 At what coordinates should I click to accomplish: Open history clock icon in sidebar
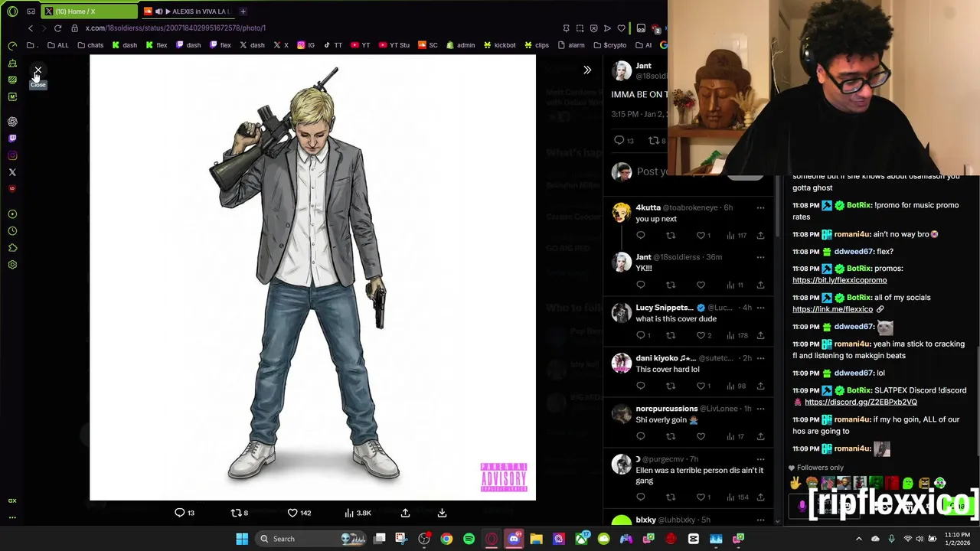12,231
